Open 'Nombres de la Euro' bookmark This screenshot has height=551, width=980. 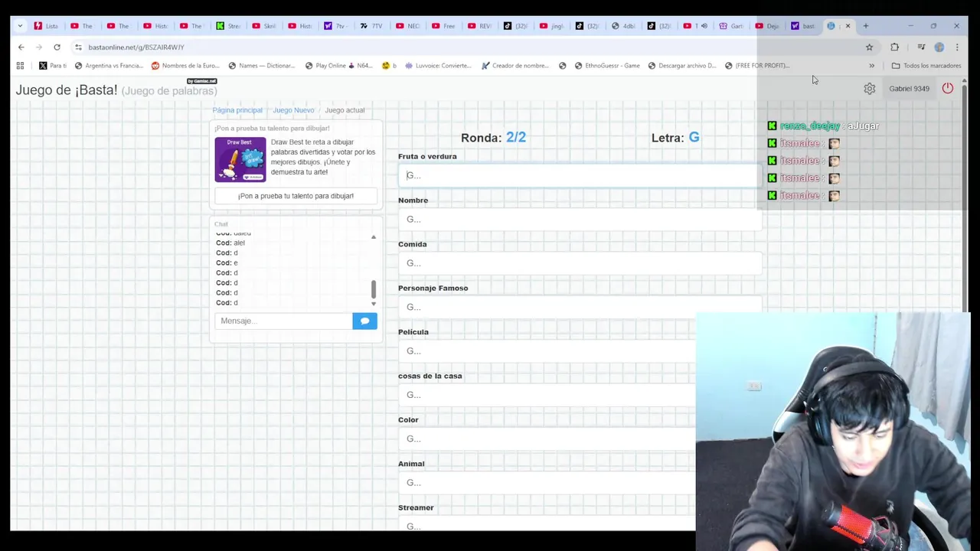[x=186, y=66]
